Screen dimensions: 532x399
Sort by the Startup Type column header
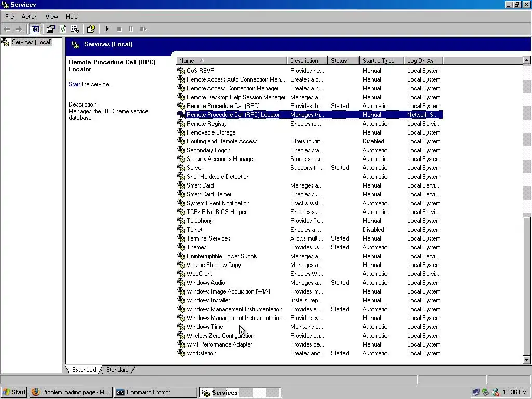(381, 61)
